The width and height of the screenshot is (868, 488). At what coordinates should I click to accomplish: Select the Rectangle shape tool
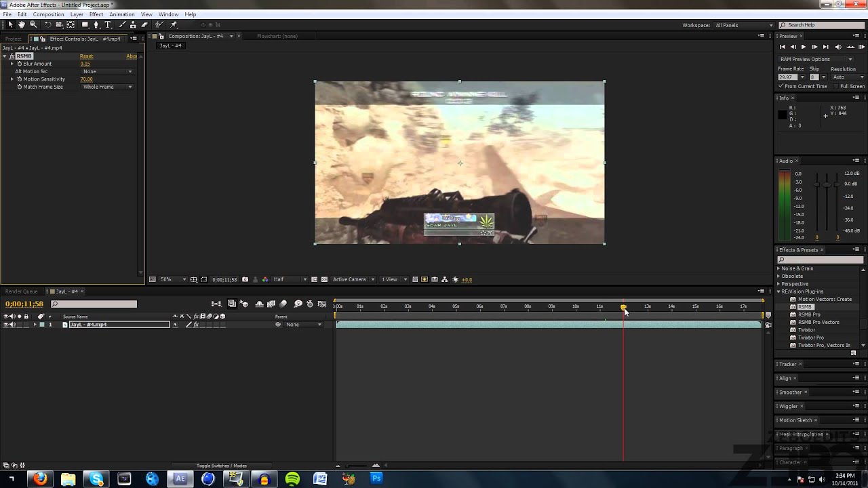[x=85, y=24]
